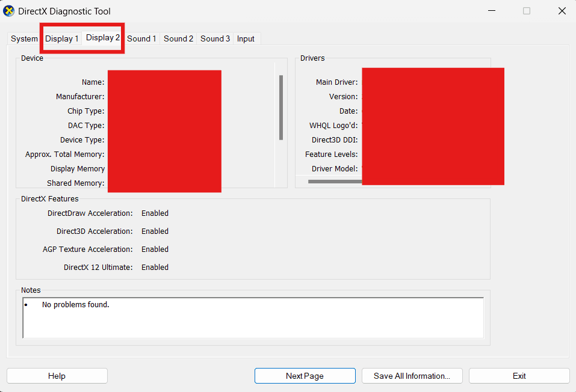Viewport: 576px width, 392px height.
Task: Click the 'Approx. Total Memory:' label
Action: pyautogui.click(x=64, y=154)
